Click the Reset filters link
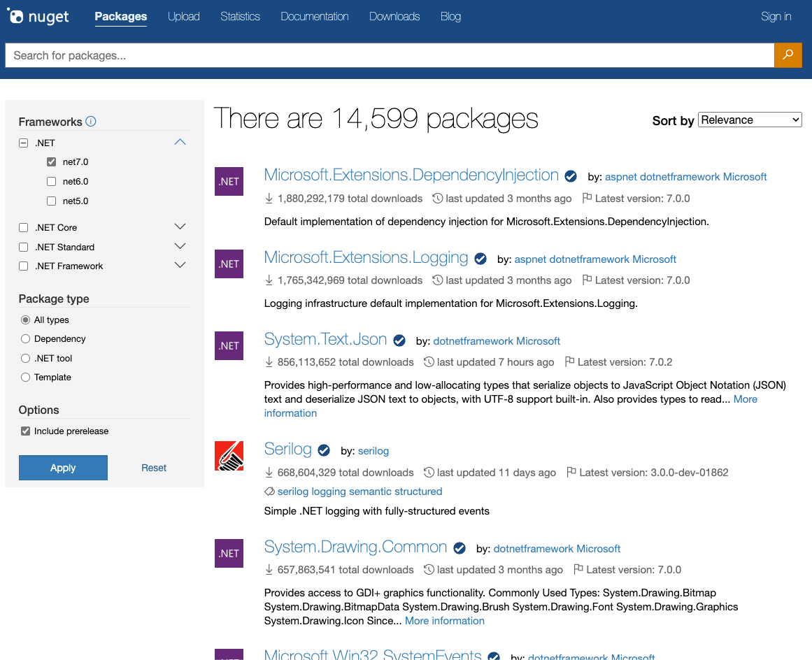812x660 pixels. pyautogui.click(x=154, y=468)
